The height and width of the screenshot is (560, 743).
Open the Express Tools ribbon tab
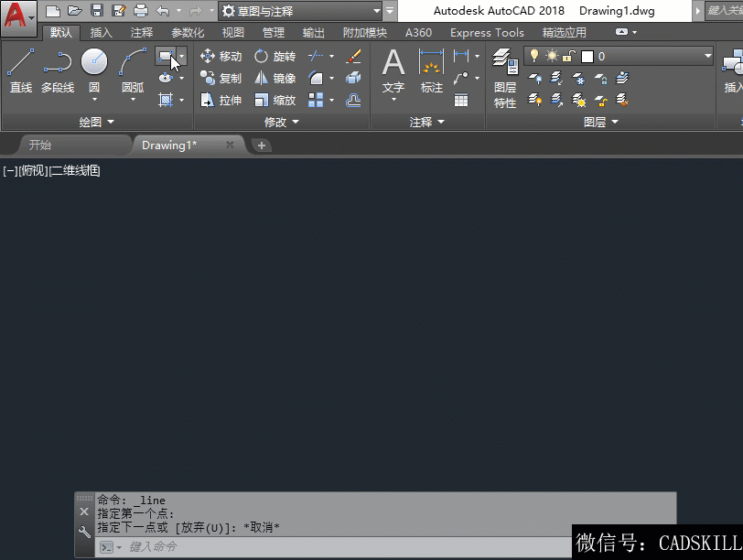tap(487, 33)
